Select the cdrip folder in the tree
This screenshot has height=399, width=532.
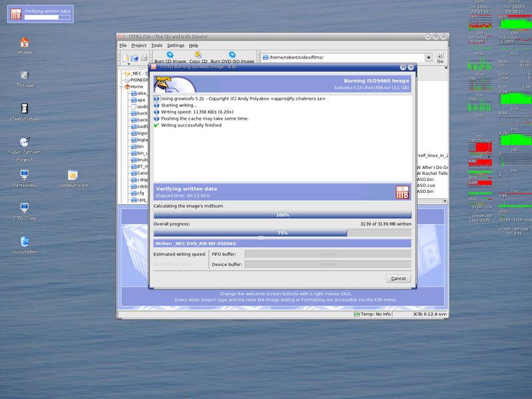[140, 180]
